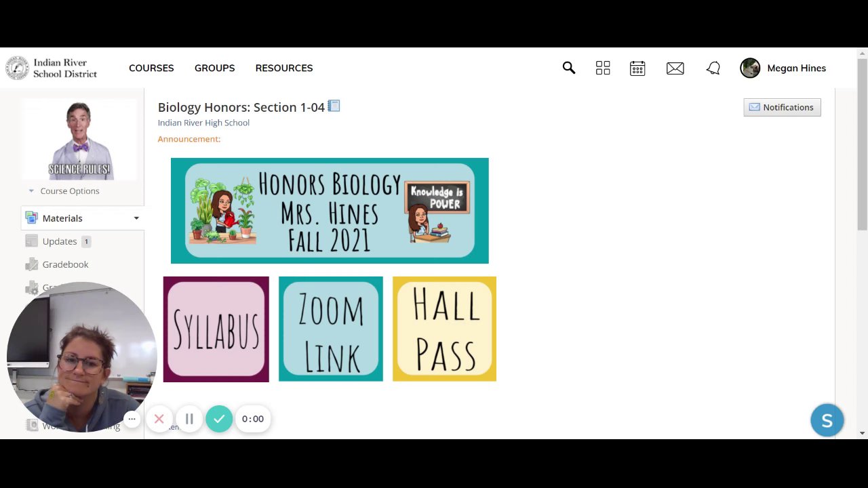Click the Gradebook sidebar icon
The image size is (868, 488).
pos(31,264)
